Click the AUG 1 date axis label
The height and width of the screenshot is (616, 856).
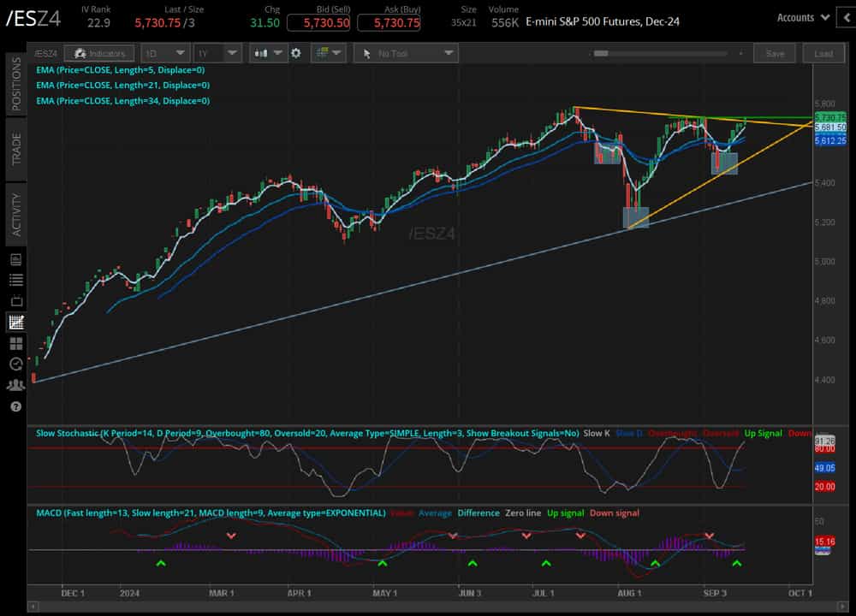click(x=629, y=593)
